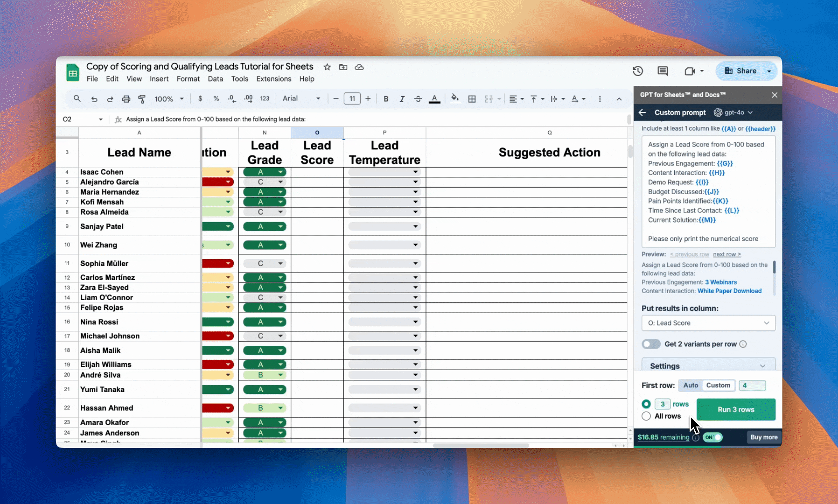
Task: Open the Data menu
Action: (215, 79)
